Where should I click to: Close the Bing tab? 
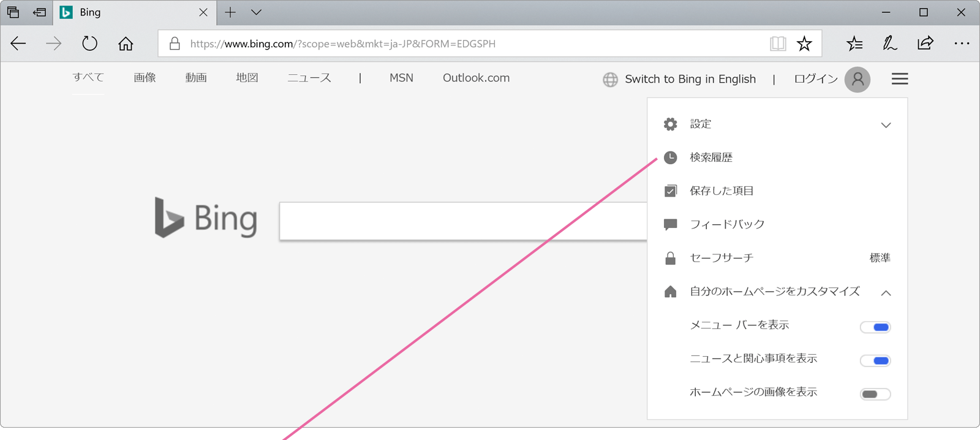pyautogui.click(x=203, y=12)
